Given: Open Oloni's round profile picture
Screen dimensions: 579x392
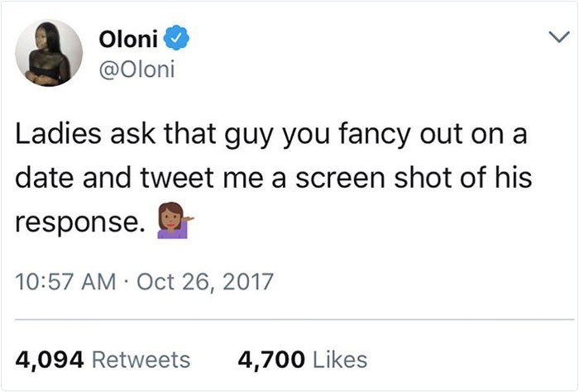Looking at the screenshot, I should click(x=49, y=54).
